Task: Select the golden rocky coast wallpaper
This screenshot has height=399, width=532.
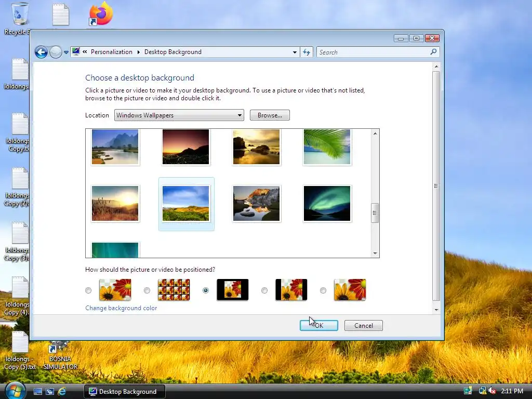Action: click(x=256, y=147)
